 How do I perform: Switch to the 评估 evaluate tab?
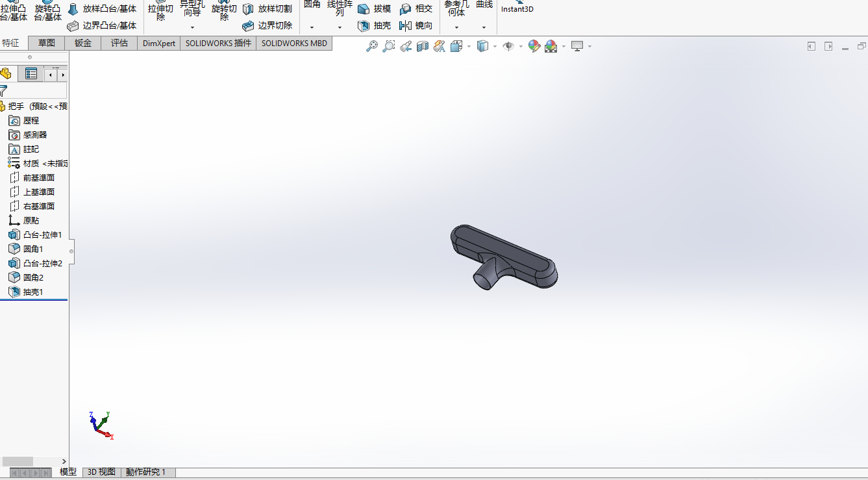point(119,43)
